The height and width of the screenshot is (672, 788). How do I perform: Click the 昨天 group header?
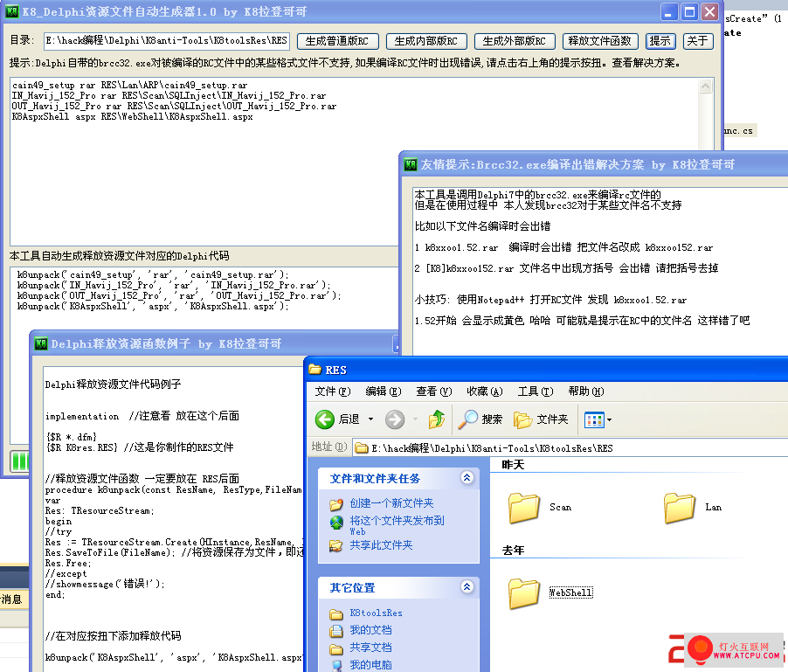pos(513,465)
